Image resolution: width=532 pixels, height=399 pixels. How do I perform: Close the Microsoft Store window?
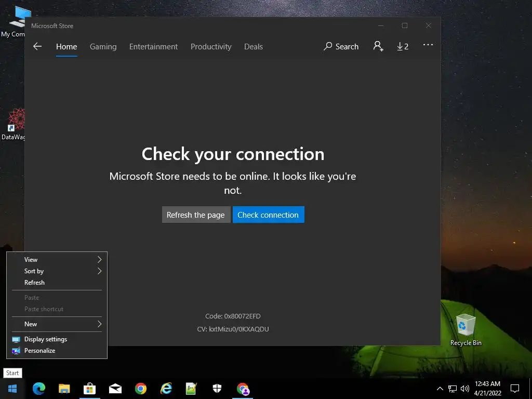click(429, 26)
